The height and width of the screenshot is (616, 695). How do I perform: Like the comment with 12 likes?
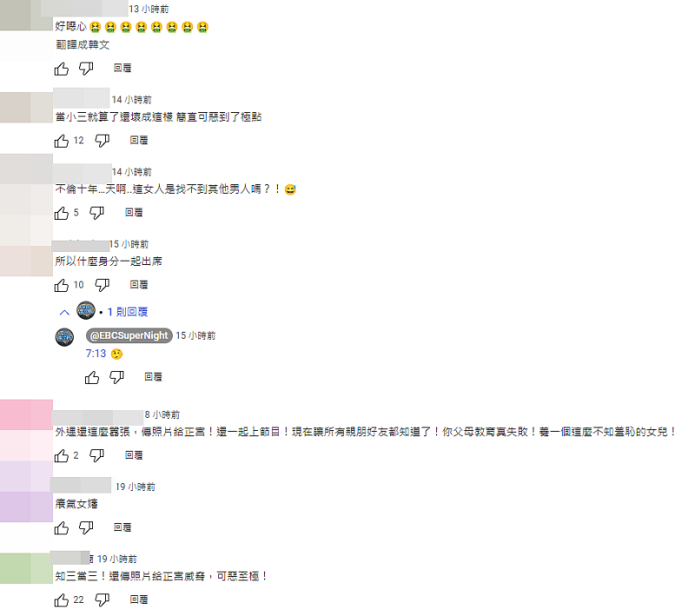click(61, 141)
